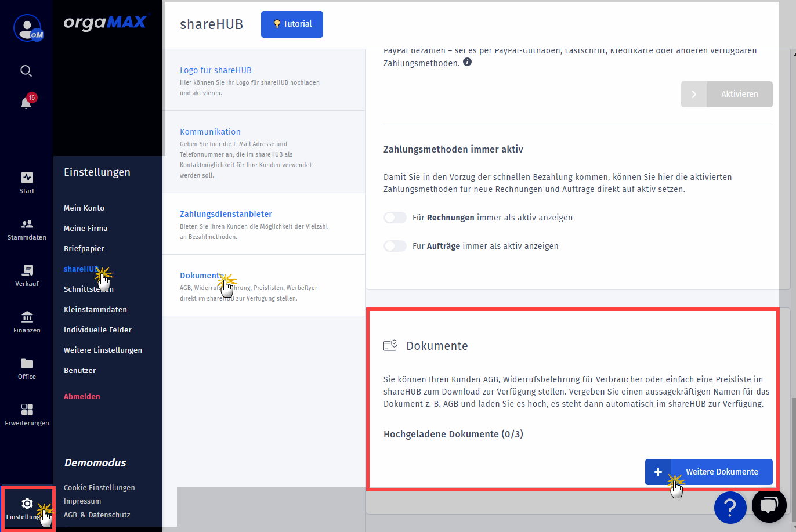Click arrow icon on Aktivieren button

point(694,94)
